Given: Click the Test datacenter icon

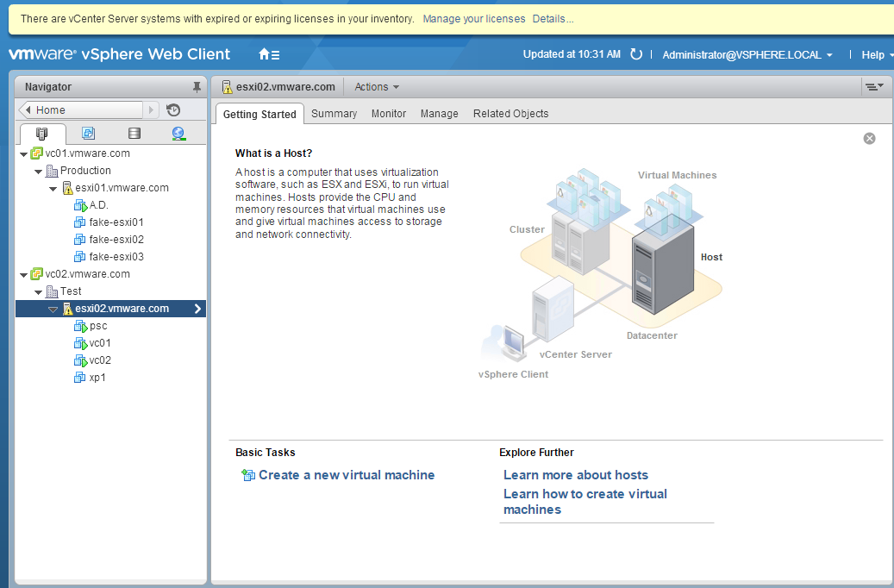Looking at the screenshot, I should 52,291.
